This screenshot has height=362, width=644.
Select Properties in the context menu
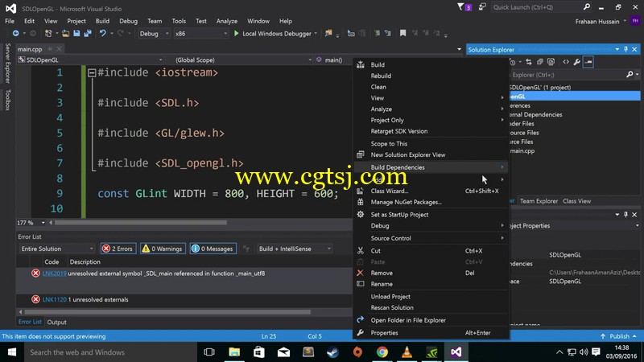pyautogui.click(x=431, y=333)
